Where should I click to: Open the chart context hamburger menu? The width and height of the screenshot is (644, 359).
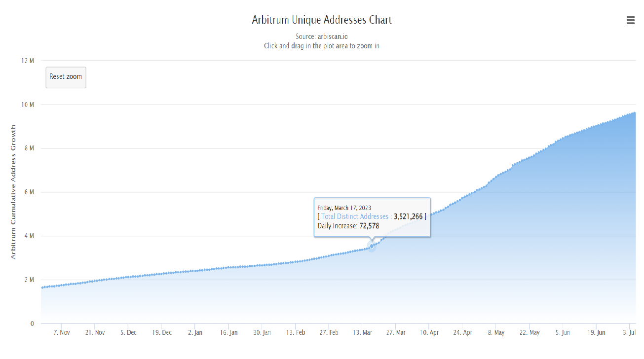pos(630,20)
